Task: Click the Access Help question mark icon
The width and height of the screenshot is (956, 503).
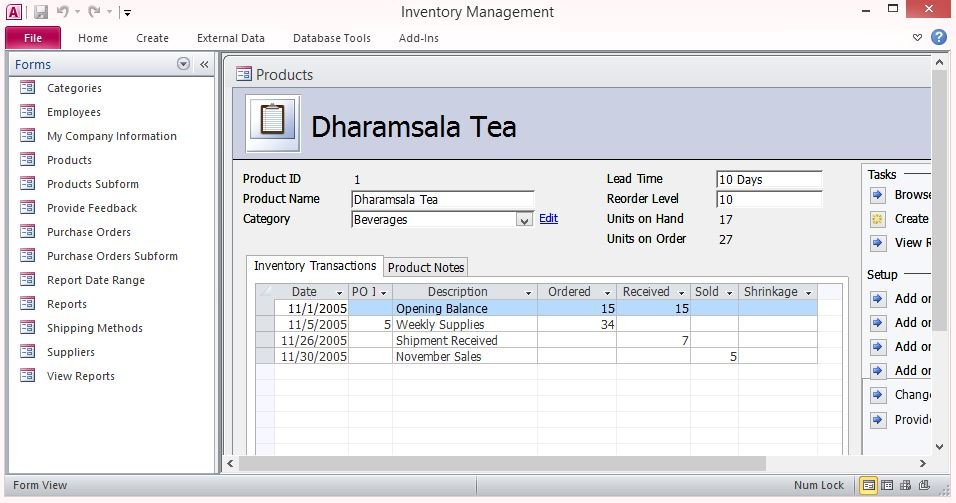Action: tap(939, 37)
